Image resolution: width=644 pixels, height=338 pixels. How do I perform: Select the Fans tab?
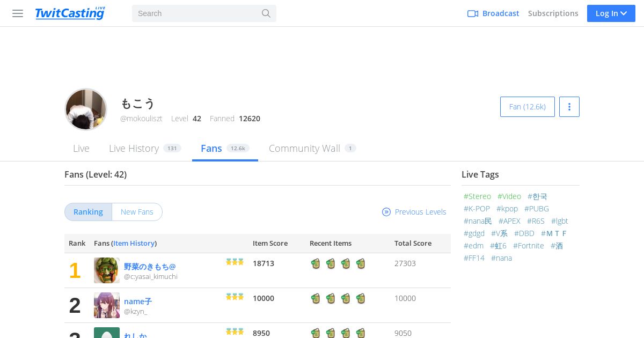[225, 149]
